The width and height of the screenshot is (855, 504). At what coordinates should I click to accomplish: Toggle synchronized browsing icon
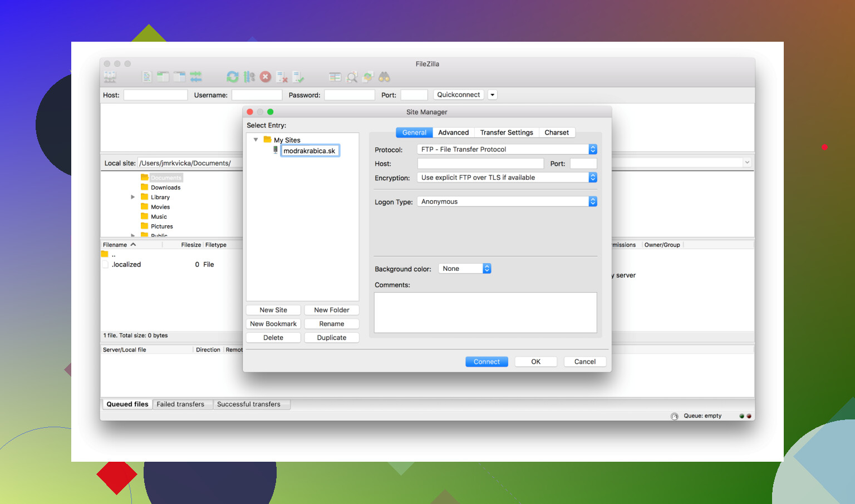368,77
